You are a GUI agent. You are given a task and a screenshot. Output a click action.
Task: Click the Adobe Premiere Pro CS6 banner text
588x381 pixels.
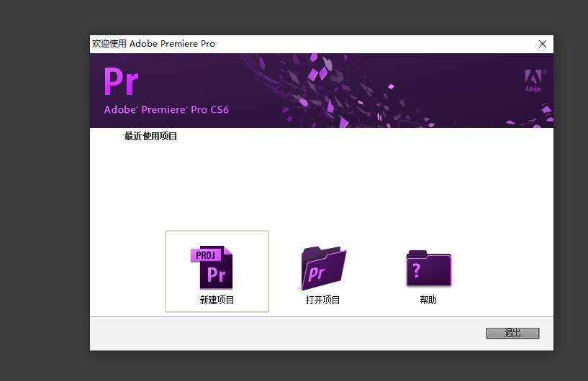(166, 110)
